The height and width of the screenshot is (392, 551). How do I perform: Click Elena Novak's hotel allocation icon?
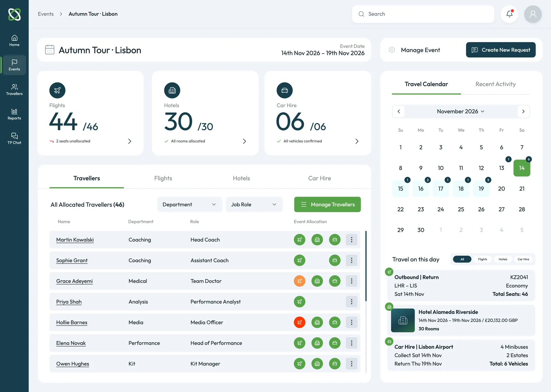(x=317, y=343)
